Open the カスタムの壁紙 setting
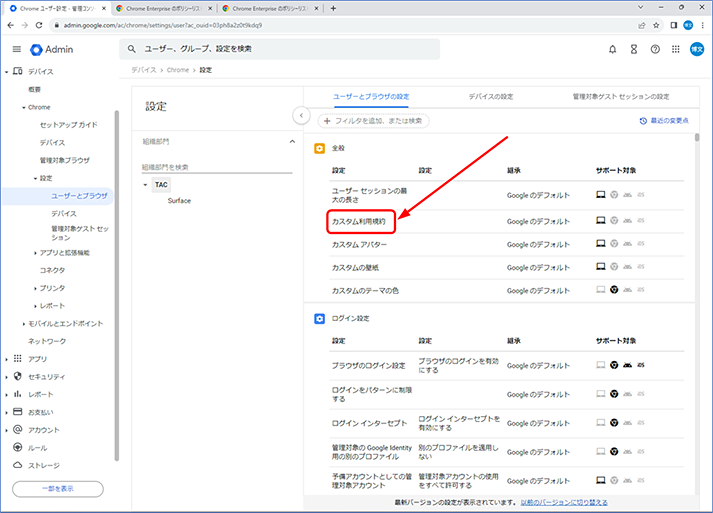 [x=355, y=268]
